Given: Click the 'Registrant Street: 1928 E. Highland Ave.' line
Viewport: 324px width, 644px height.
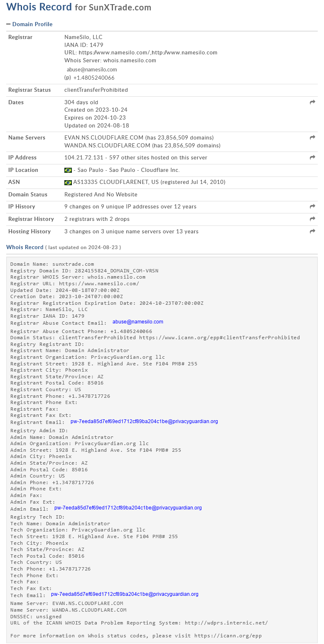Looking at the screenshot, I should (x=104, y=364).
